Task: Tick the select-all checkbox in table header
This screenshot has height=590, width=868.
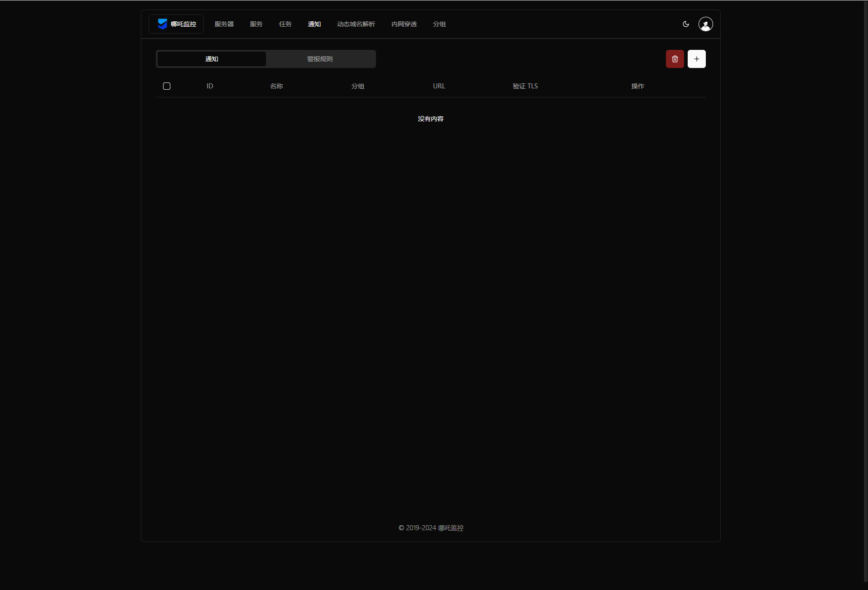Action: coord(167,86)
